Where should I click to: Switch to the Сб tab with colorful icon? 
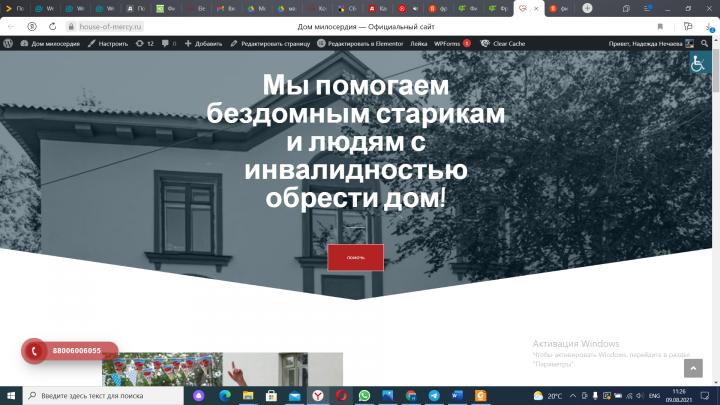347,8
